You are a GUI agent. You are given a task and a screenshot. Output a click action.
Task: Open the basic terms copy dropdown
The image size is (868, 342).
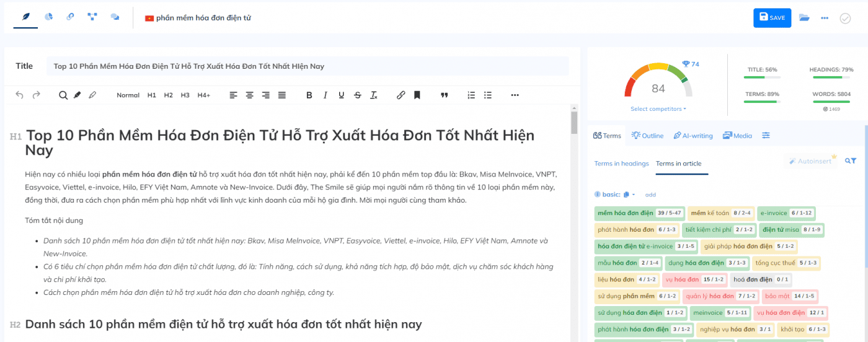(629, 195)
